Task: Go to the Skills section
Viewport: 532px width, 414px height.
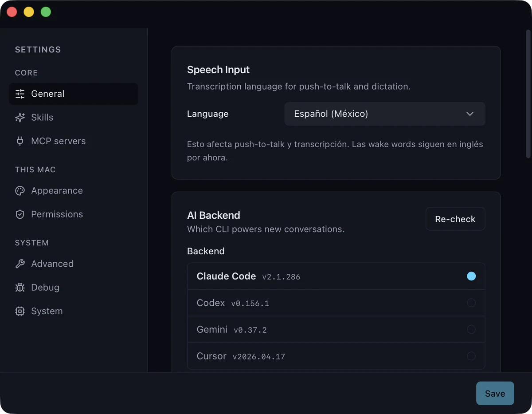Action: 74,118
